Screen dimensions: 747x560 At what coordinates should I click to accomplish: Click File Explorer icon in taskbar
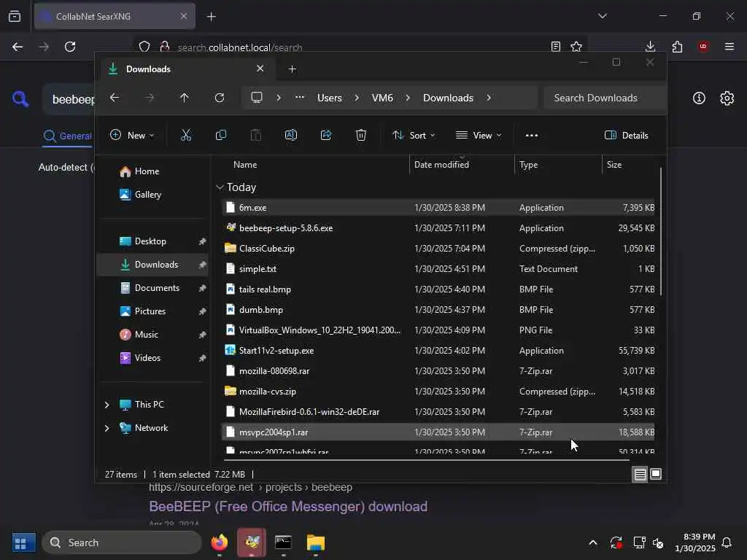[315, 542]
